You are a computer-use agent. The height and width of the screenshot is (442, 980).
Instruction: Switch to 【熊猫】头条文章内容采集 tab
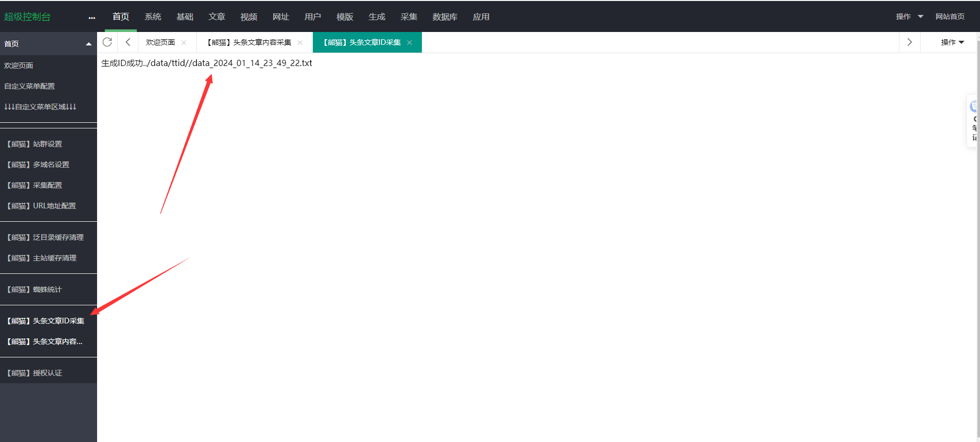pos(248,42)
